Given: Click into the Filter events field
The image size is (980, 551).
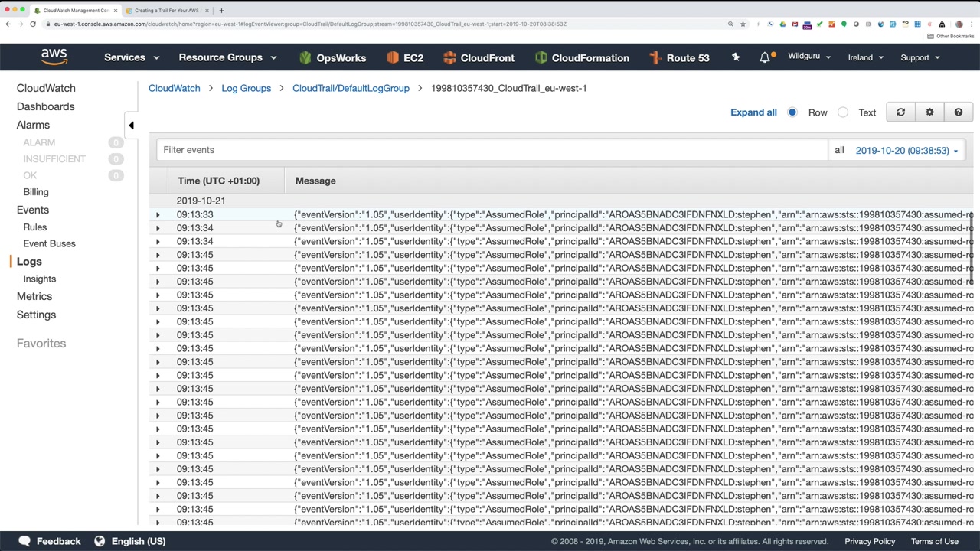Looking at the screenshot, I should (x=492, y=150).
